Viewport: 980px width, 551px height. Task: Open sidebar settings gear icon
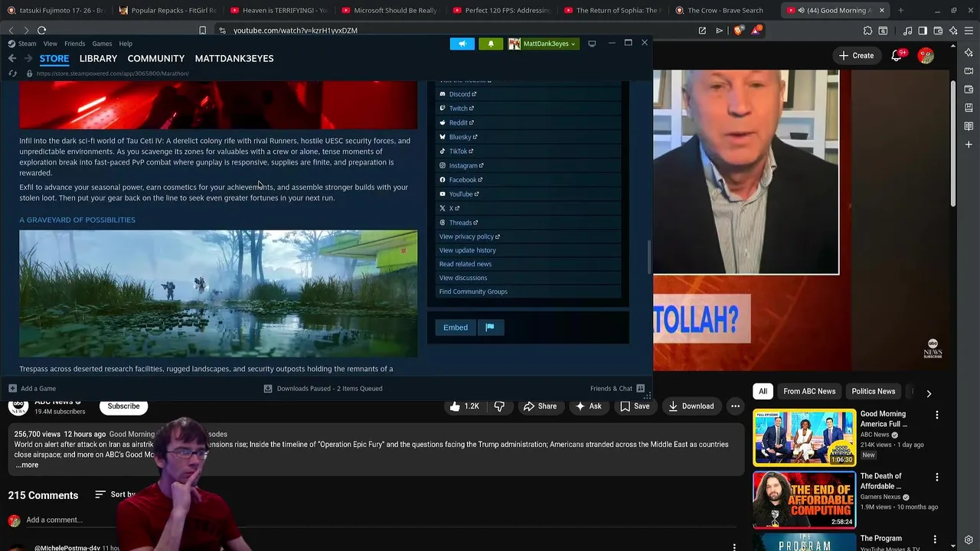coord(969,540)
